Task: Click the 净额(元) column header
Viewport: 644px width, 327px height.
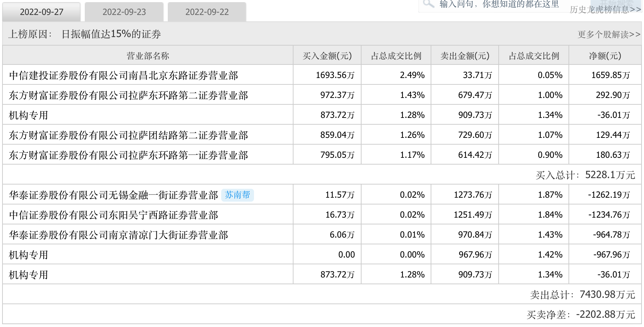Action: (x=605, y=56)
